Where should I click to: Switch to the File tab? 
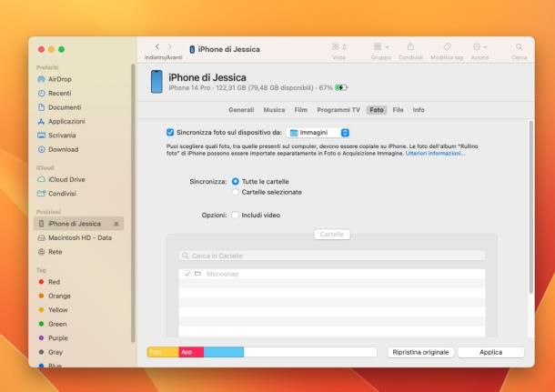point(399,110)
